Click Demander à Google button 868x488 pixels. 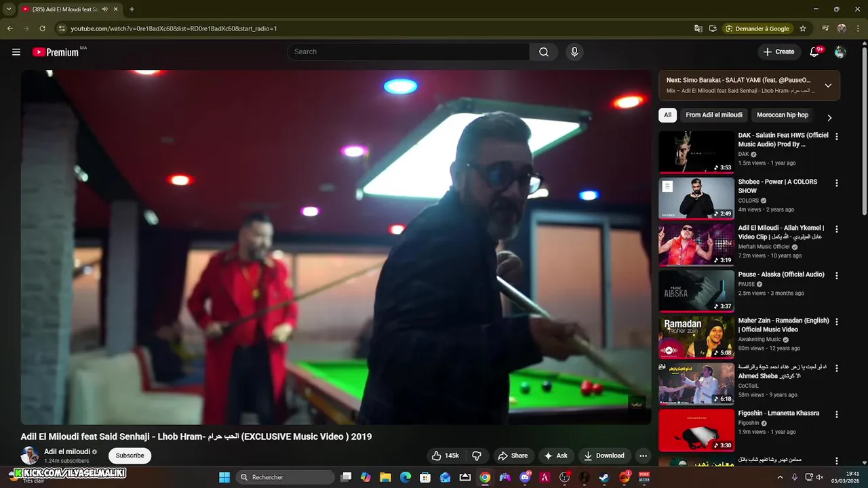[x=757, y=28]
